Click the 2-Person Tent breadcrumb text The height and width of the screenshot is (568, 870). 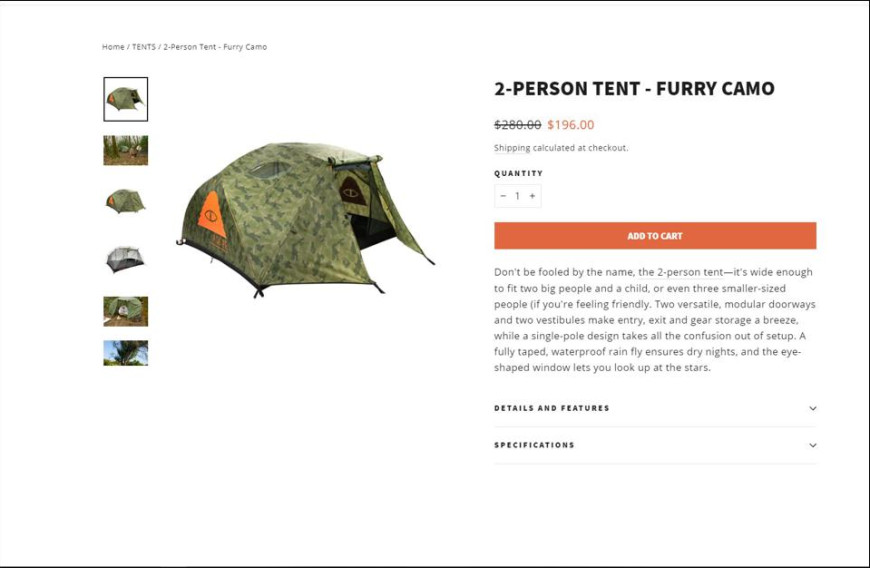(215, 47)
